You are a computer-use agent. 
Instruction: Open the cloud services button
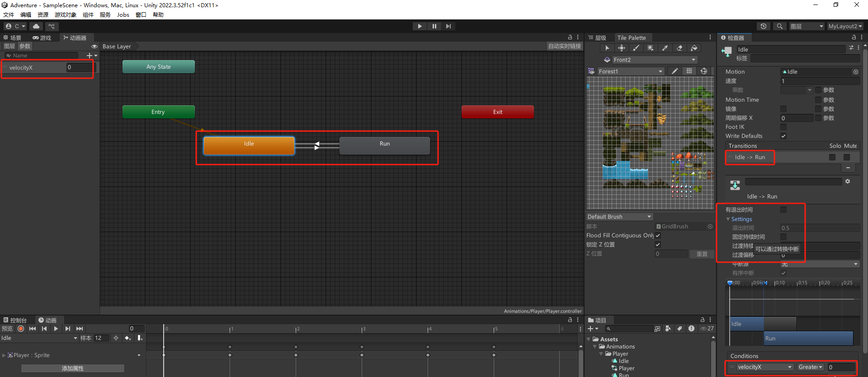pyautogui.click(x=36, y=26)
